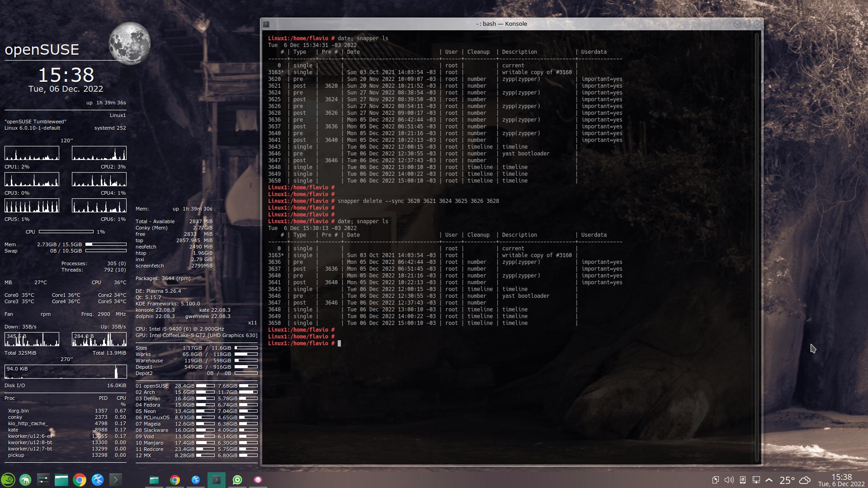Screen dimensions: 868x488
Task: Click the Konsole vertical scrollbar
Action: click(757, 248)
